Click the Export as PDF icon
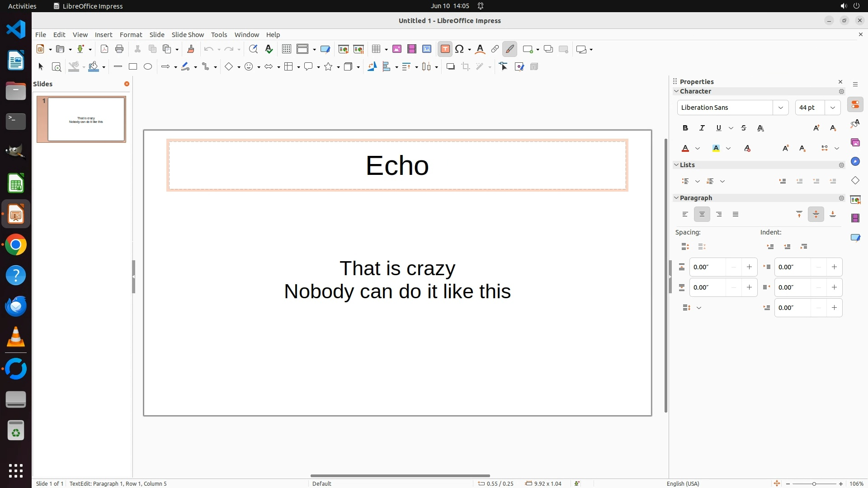 (104, 49)
